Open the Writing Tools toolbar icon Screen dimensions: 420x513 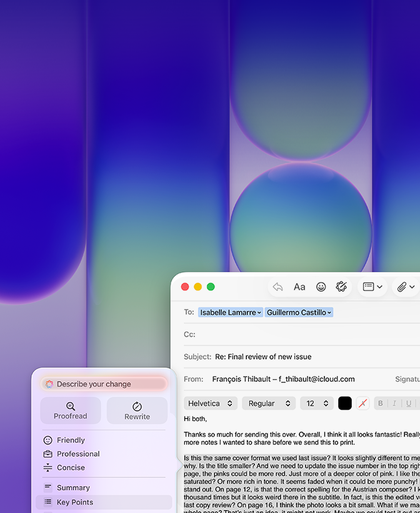click(341, 287)
